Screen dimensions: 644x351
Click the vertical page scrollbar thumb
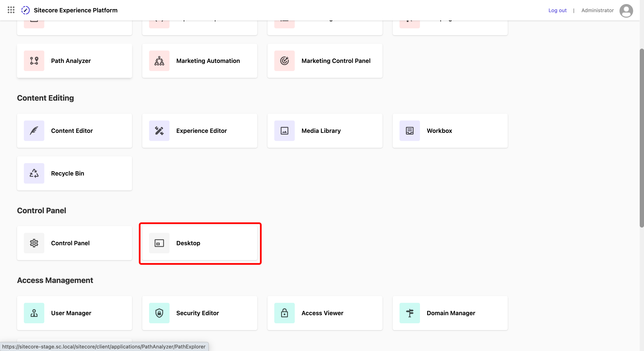tap(641, 138)
